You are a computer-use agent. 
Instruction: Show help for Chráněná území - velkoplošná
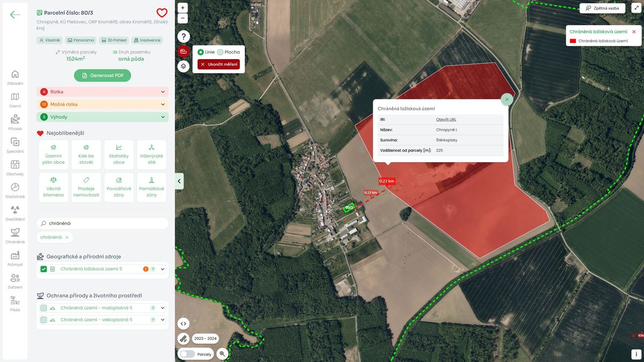point(153,320)
